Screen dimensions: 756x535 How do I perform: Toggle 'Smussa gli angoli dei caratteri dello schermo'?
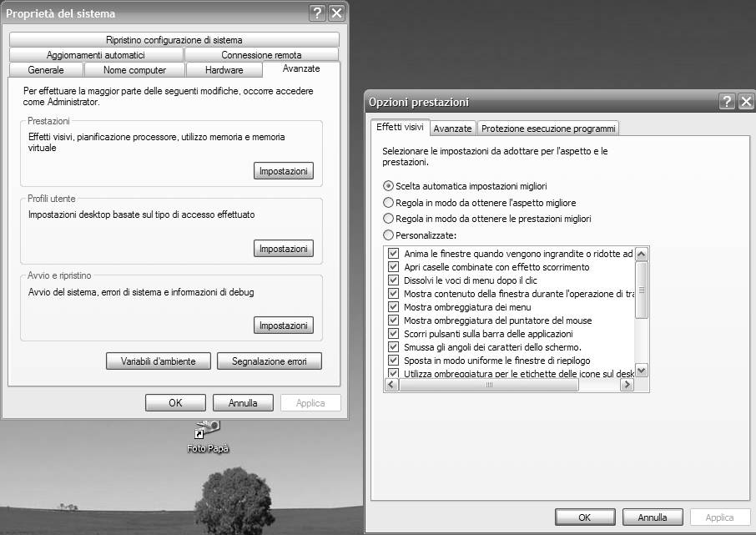point(394,347)
